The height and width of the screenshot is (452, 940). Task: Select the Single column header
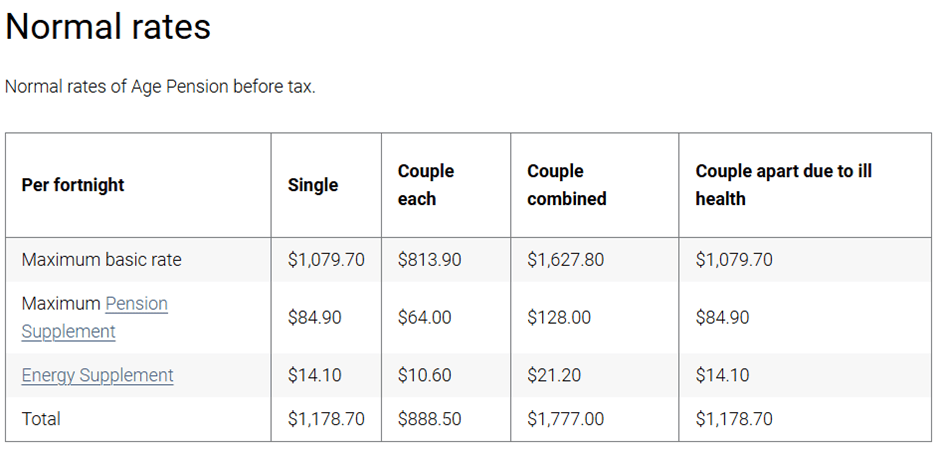pos(313,185)
